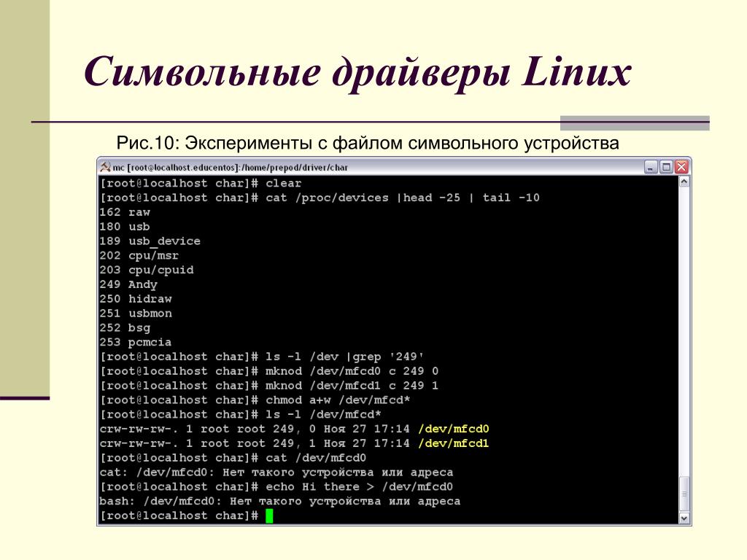Click the 'cat: /dev/mfcd0: Нет такого устройства' error line
The image size is (747, 560).
pyautogui.click(x=276, y=472)
